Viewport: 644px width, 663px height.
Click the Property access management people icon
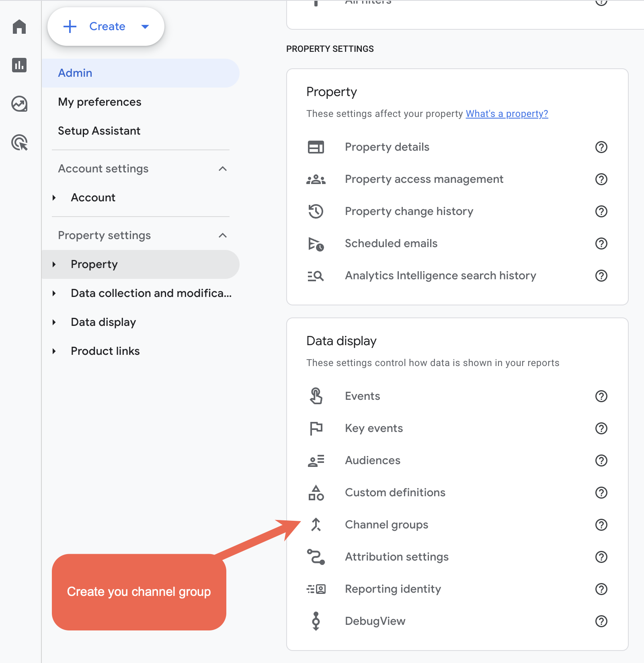tap(316, 179)
